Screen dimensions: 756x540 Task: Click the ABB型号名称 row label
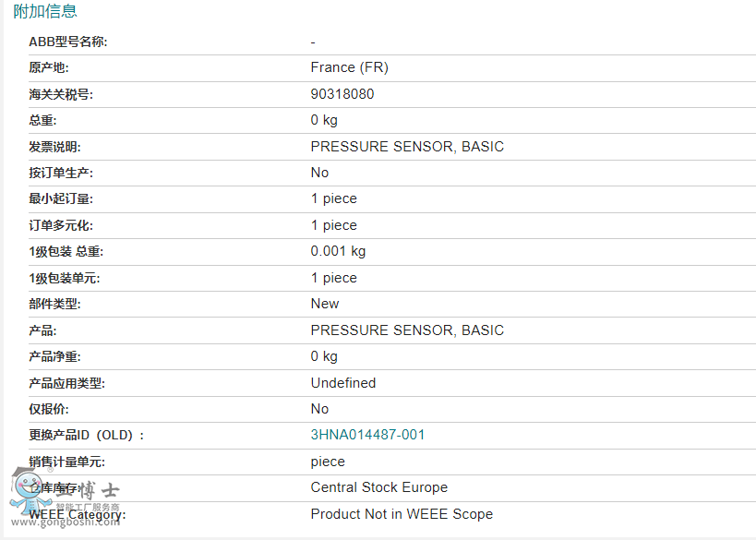pyautogui.click(x=68, y=42)
